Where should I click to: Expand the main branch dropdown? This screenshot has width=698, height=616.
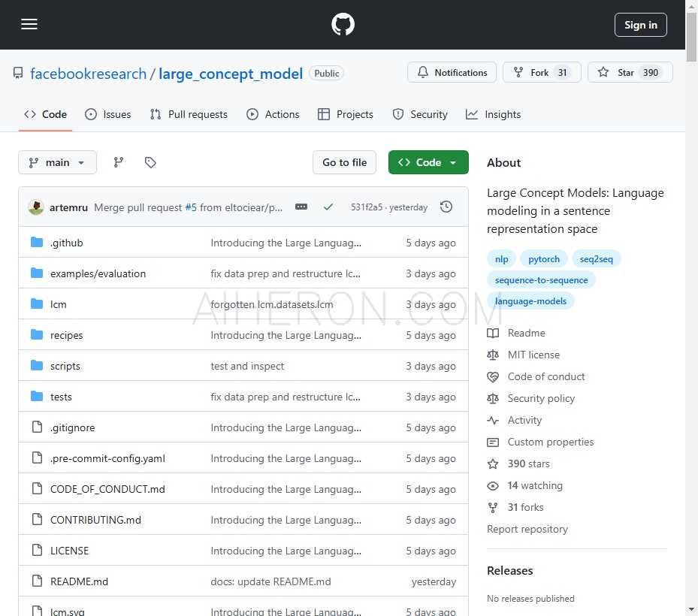57,162
